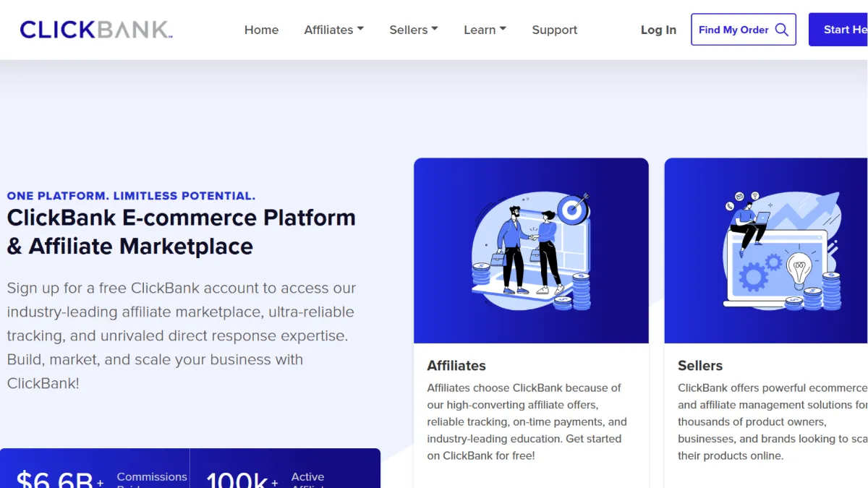This screenshot has height=488, width=868.
Task: Click the target bullseye icon in Affiliates image
Action: click(574, 210)
